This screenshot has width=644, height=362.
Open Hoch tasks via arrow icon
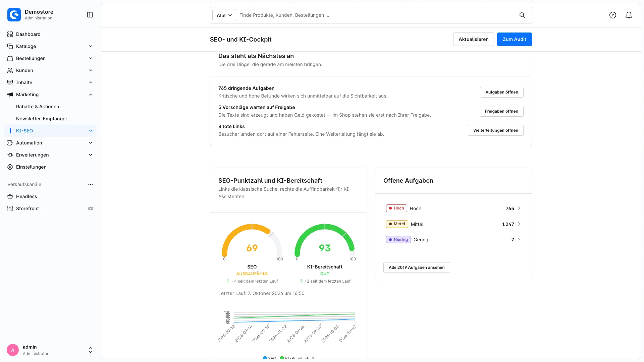point(519,208)
